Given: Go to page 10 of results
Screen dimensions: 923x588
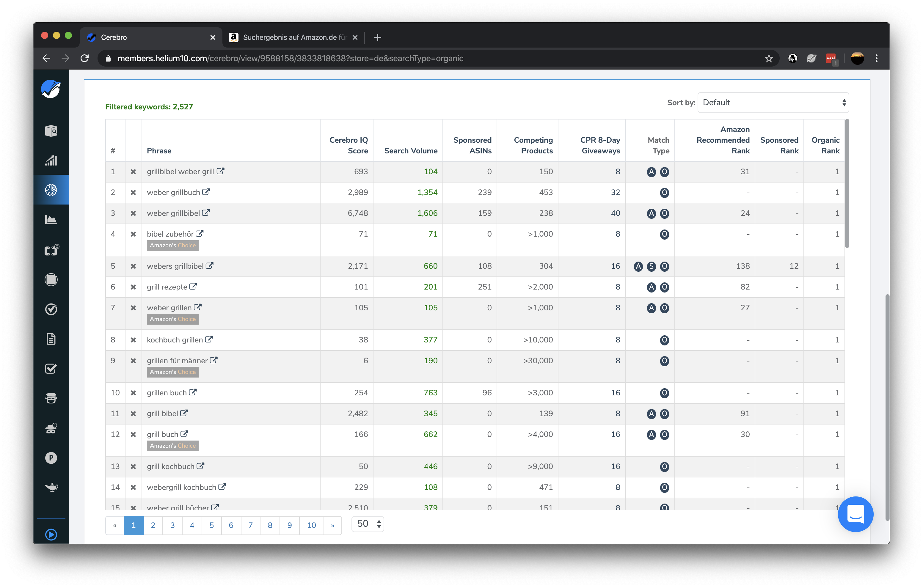Looking at the screenshot, I should [311, 526].
